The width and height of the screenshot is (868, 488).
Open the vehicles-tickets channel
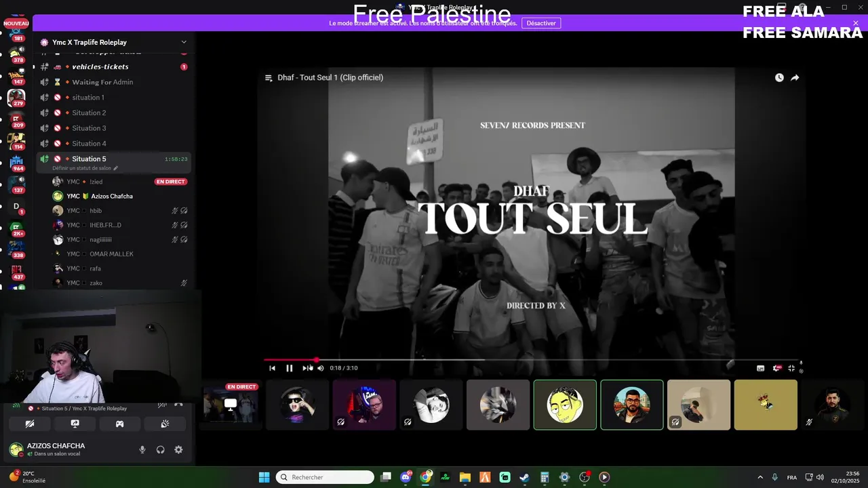[113, 66]
